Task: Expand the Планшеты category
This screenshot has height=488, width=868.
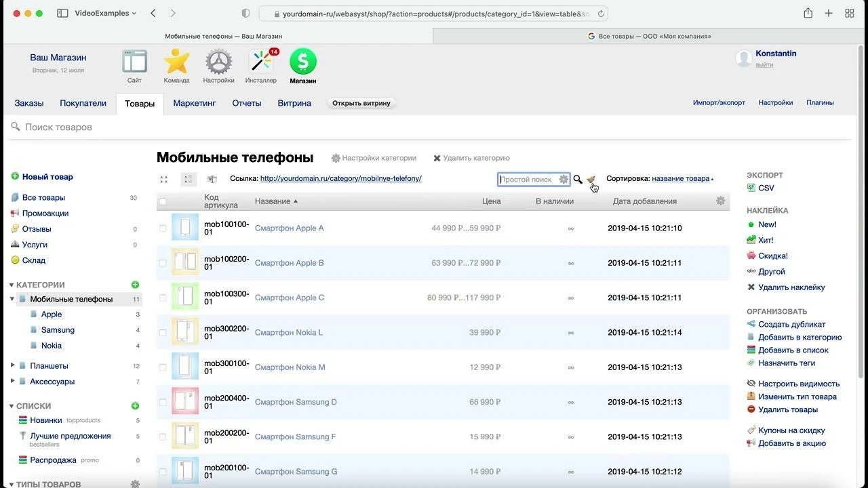Action: 12,365
